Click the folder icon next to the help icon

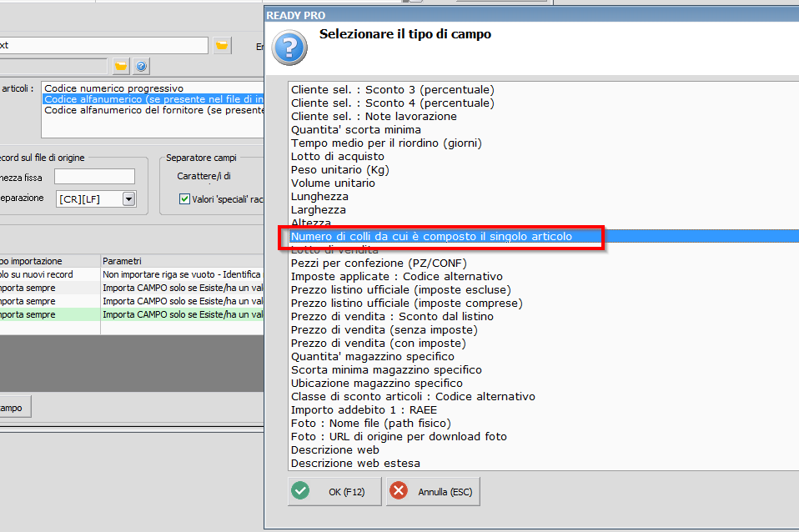(121, 66)
